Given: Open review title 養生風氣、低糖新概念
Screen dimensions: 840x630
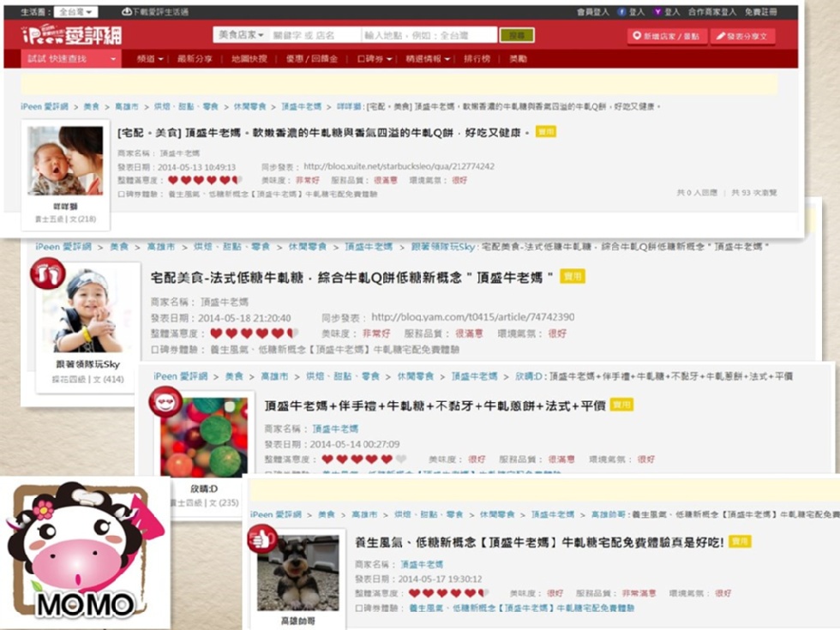Looking at the screenshot, I should tap(539, 542).
